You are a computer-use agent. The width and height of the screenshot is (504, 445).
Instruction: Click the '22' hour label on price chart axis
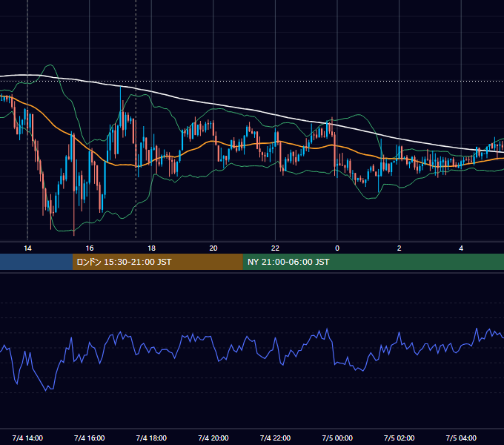coord(276,248)
